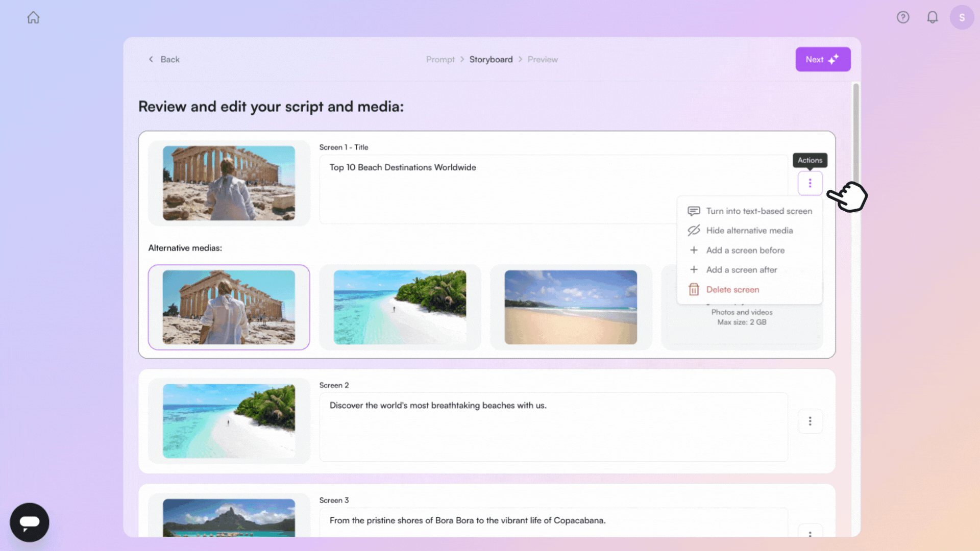Viewport: 980px width, 551px height.
Task: Select the Parthenon alternative media thumbnail
Action: click(229, 307)
